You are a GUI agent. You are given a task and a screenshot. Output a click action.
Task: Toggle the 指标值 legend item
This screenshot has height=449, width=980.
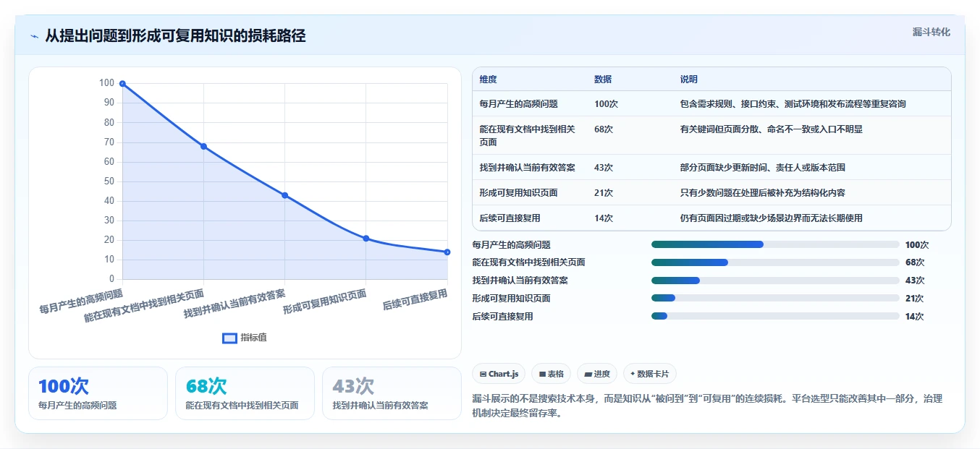point(245,338)
